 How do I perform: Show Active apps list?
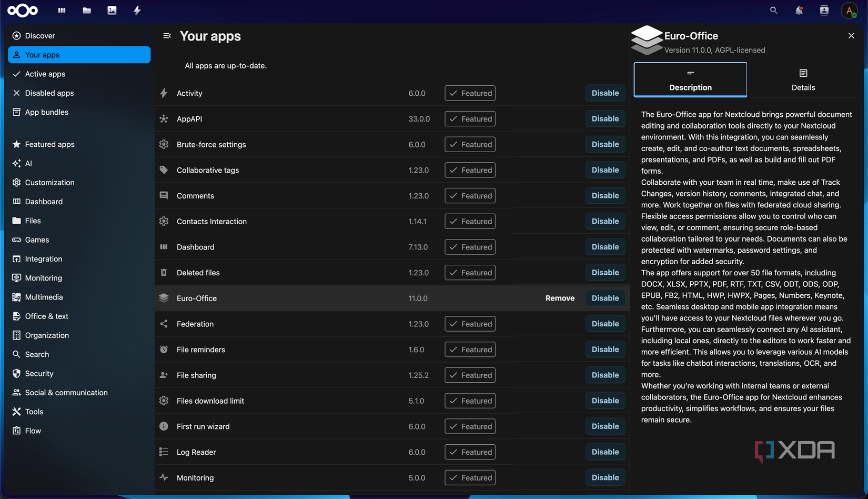point(79,74)
